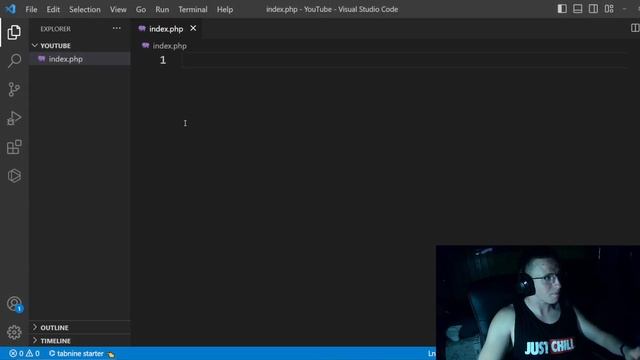Open the View menu
Viewport: 640px width, 360px height.
118,9
